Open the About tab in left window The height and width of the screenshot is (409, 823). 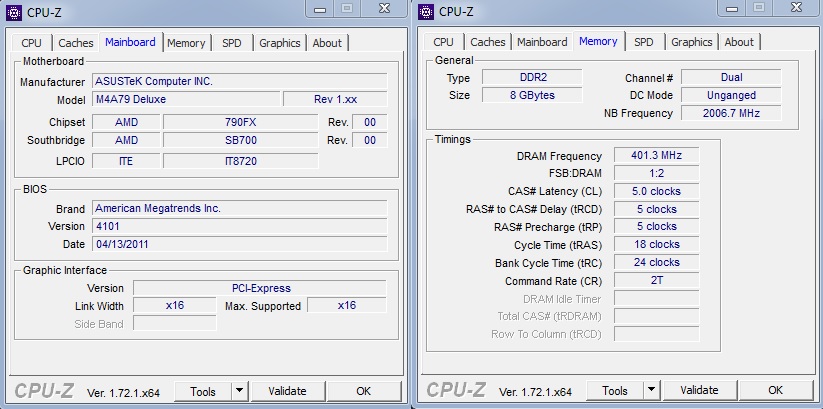pyautogui.click(x=327, y=43)
